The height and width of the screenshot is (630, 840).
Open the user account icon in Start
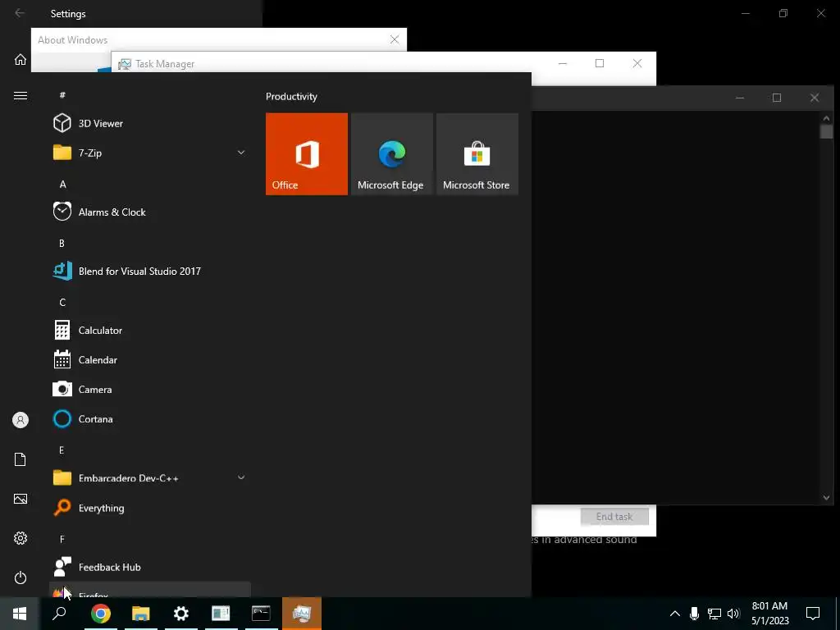click(21, 420)
